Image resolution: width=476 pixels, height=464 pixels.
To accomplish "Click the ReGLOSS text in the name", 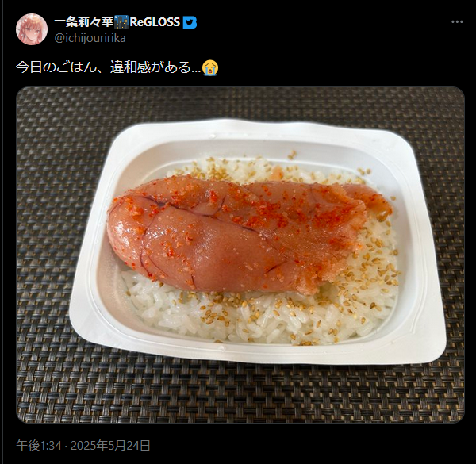I will tap(155, 22).
